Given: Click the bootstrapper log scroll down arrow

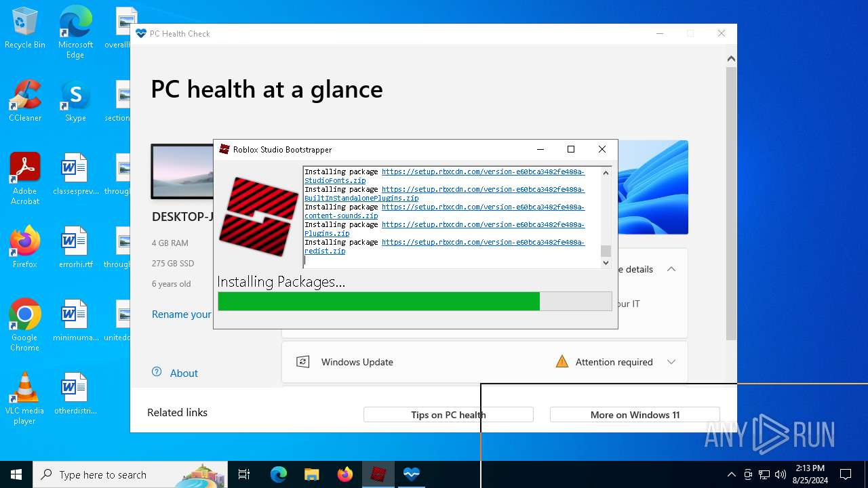Looking at the screenshot, I should (606, 262).
